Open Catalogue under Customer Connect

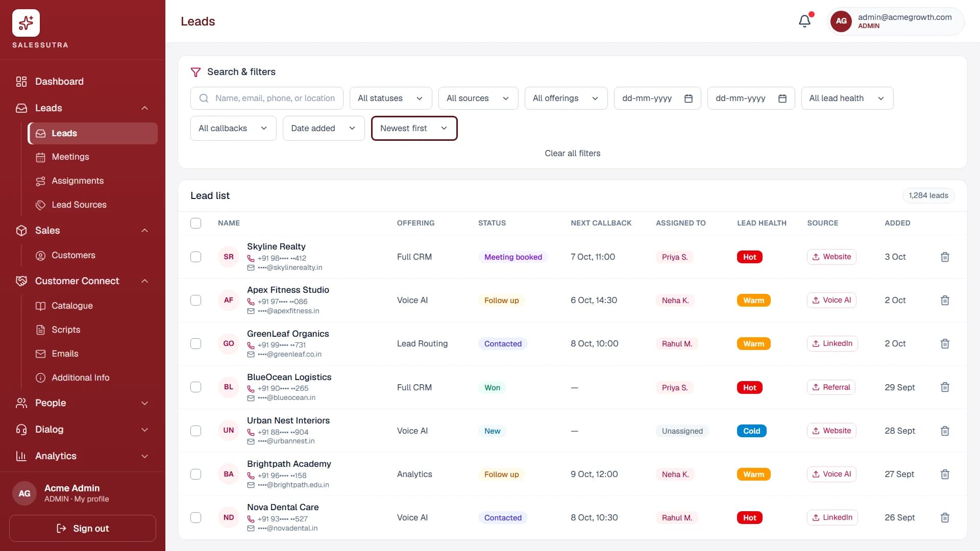[92, 306]
